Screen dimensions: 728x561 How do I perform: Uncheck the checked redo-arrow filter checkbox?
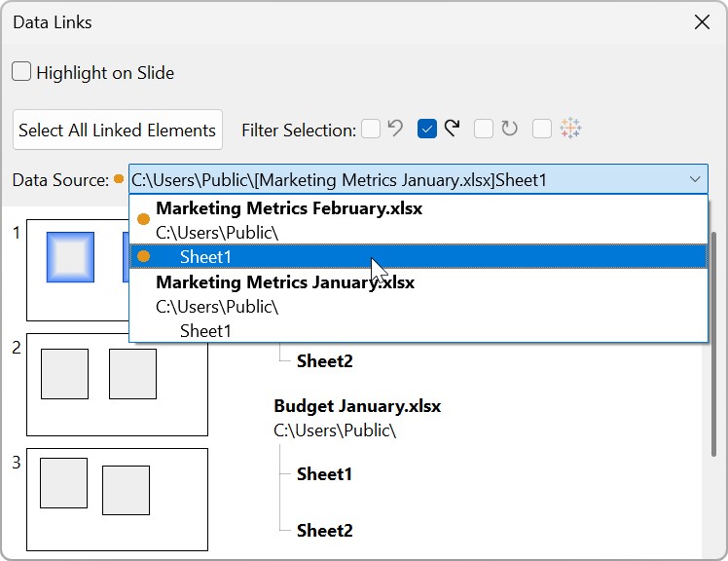click(426, 129)
